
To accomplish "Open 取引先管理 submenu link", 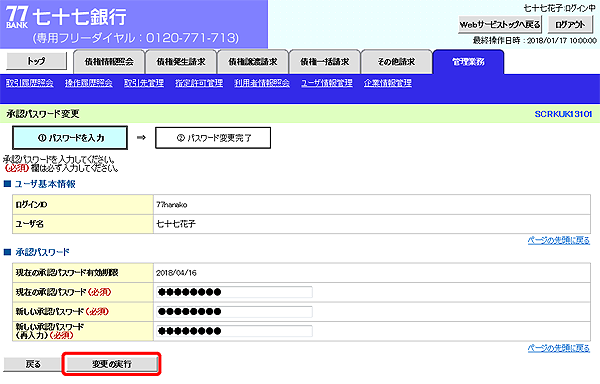I will click(144, 83).
